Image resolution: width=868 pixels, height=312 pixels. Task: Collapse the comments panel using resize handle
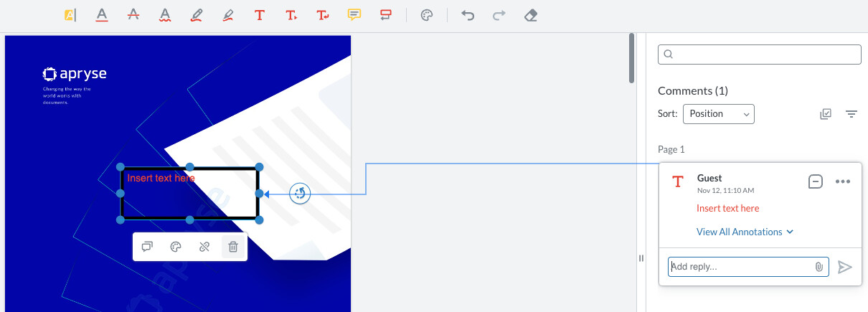[641, 258]
